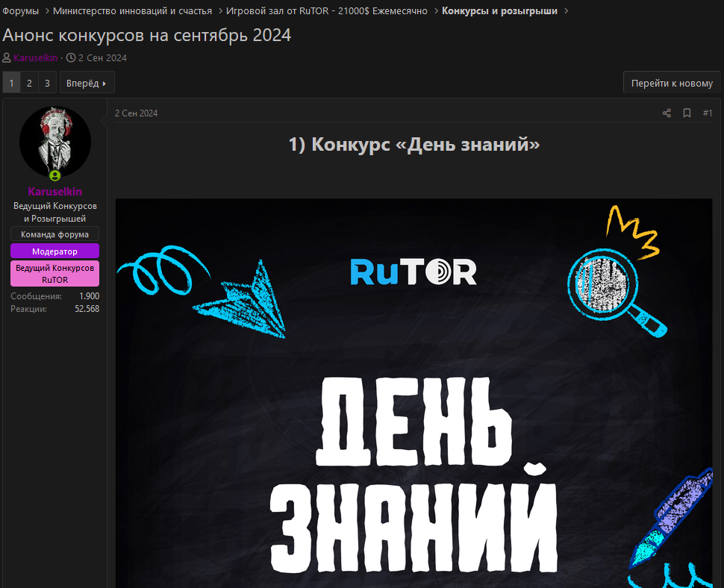Screen dimensions: 724x588
Task: Click the user icon beside thread author
Action: coord(7,58)
